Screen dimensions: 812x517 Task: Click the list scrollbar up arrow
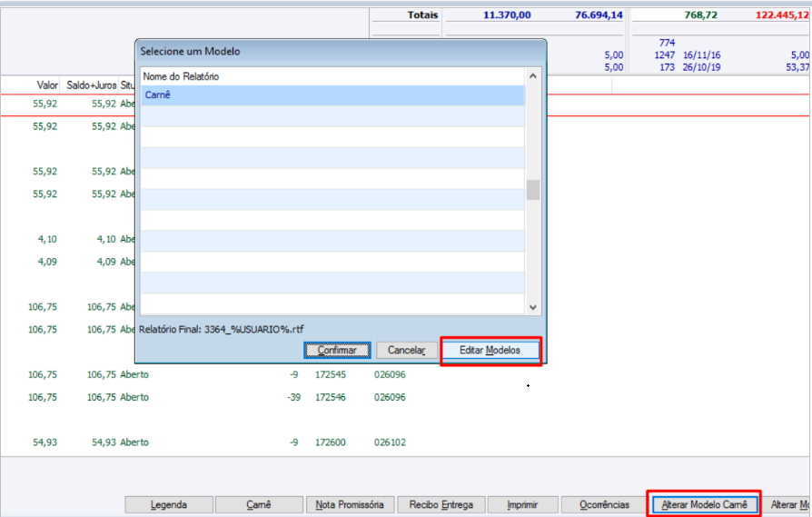coord(533,76)
